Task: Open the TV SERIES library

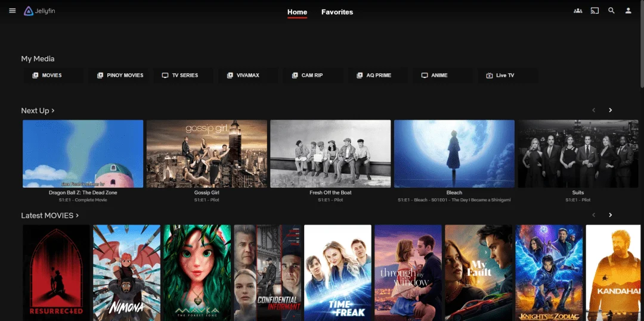Action: 183,76
